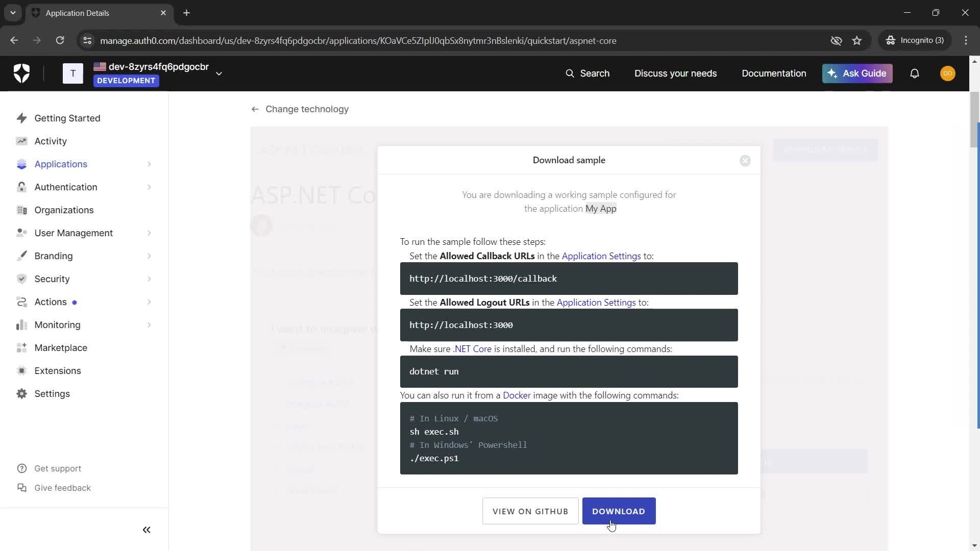
Task: Click the Marketplace icon
Action: 21,348
